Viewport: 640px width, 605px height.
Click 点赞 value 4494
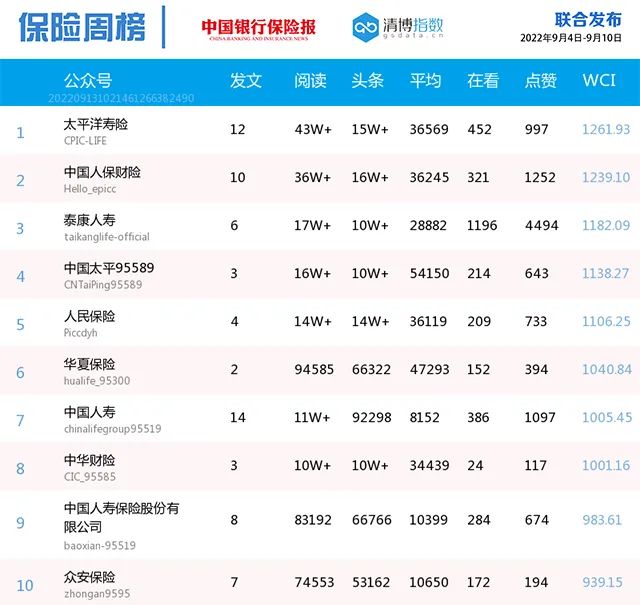[x=541, y=225]
